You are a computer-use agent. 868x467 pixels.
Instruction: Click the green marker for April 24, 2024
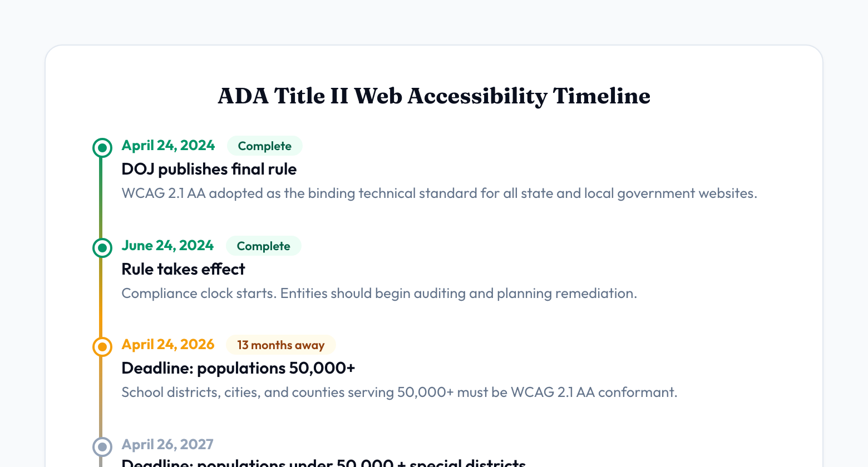(102, 148)
